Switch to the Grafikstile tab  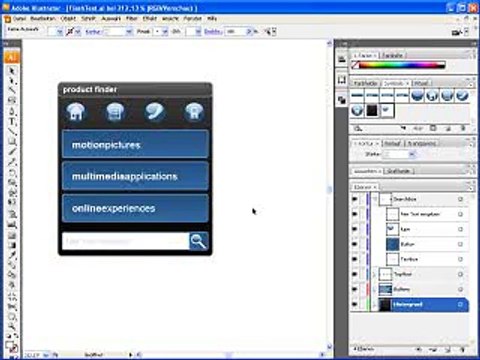pos(399,171)
